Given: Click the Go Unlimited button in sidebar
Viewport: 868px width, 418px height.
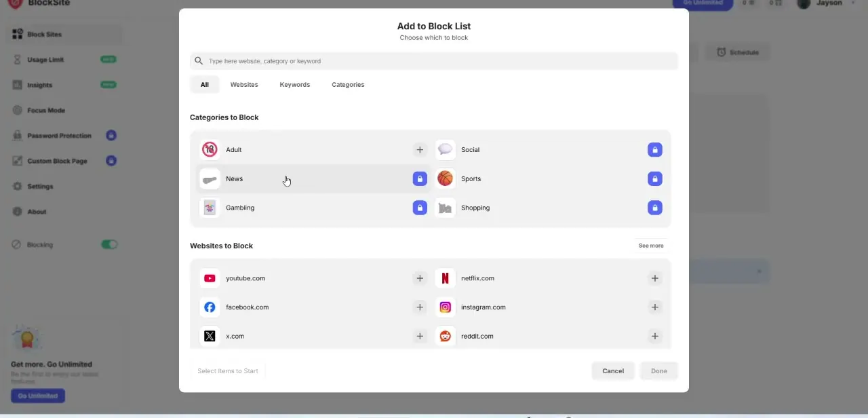Looking at the screenshot, I should tap(38, 396).
